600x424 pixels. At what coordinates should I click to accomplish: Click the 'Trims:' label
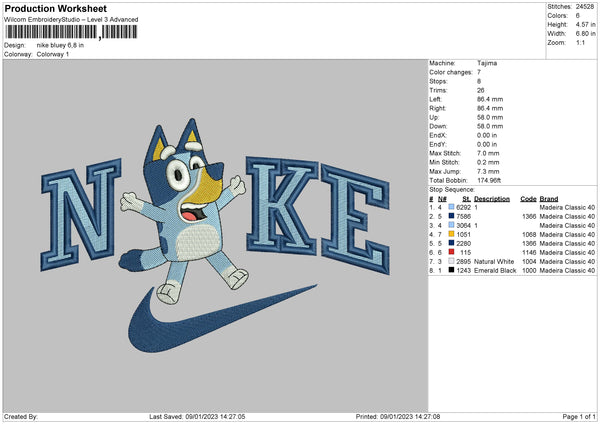[438, 90]
